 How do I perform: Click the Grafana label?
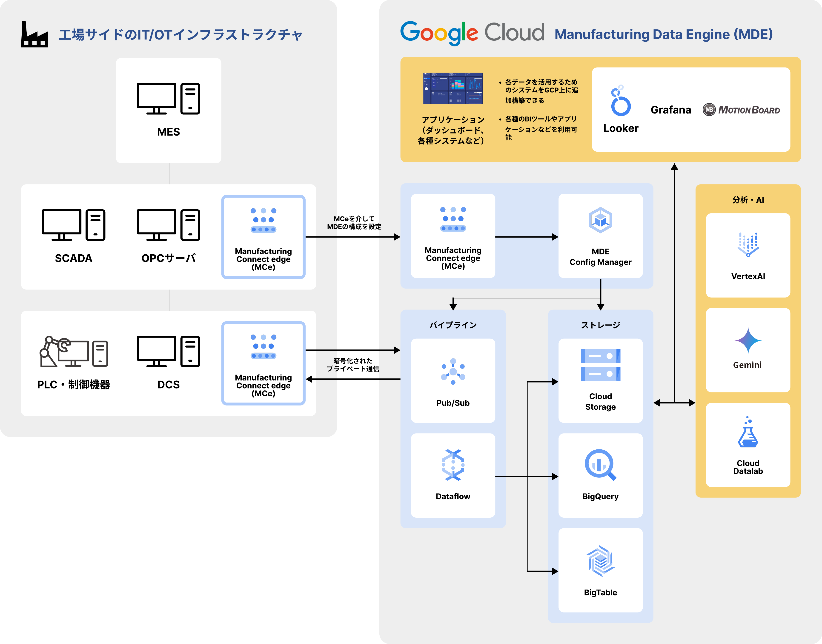coord(671,110)
